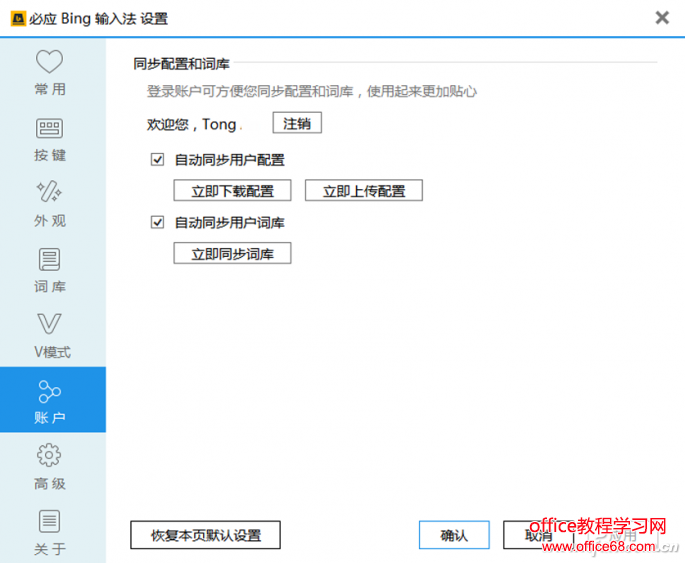The width and height of the screenshot is (685, 563).
Task: Click 恢复本页默认设置 button
Action: (x=205, y=535)
